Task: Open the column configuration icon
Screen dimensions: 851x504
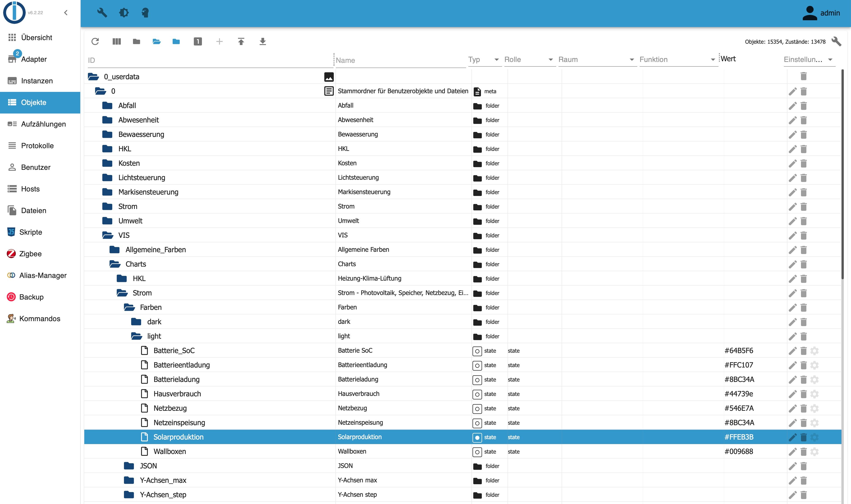Action: (x=117, y=41)
